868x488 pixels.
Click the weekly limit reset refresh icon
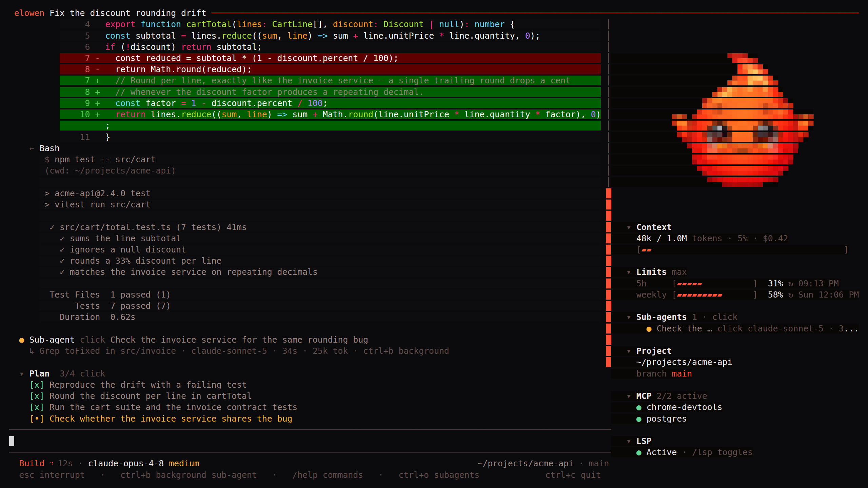pos(791,295)
